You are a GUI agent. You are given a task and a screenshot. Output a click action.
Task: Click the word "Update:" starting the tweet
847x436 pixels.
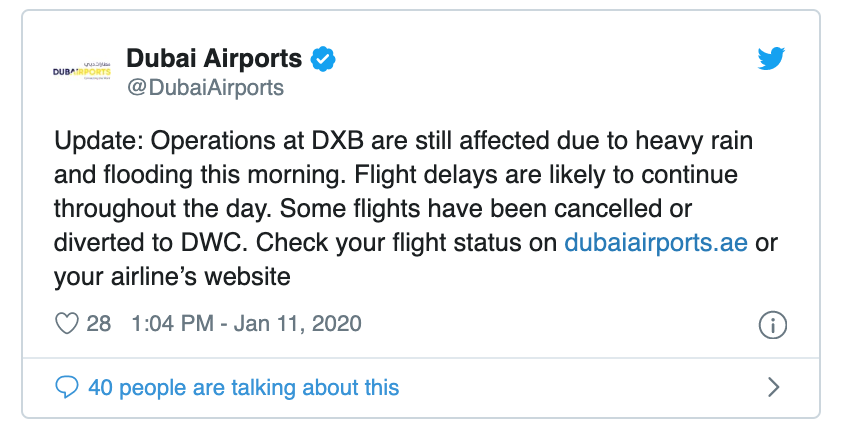coord(96,141)
